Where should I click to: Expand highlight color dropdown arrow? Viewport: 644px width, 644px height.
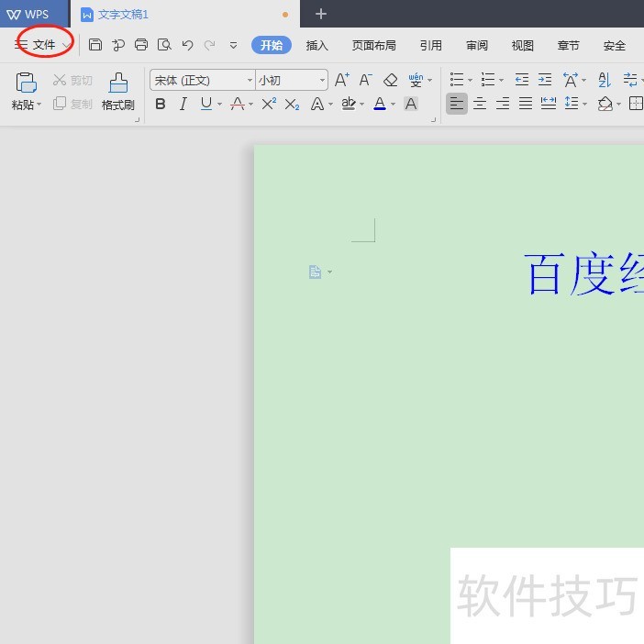click(361, 105)
